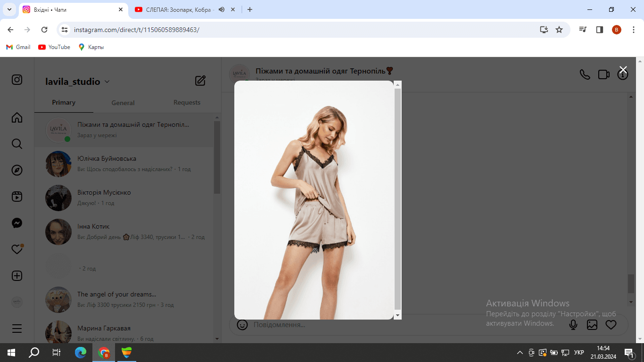
Task: Open chat with Юлічка Буйновська
Action: [124, 164]
